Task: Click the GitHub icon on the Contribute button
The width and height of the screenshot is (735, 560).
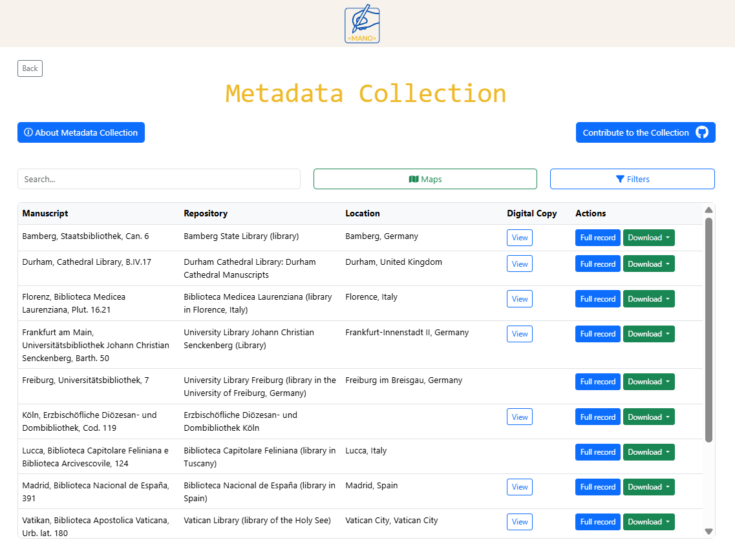Action: point(701,132)
